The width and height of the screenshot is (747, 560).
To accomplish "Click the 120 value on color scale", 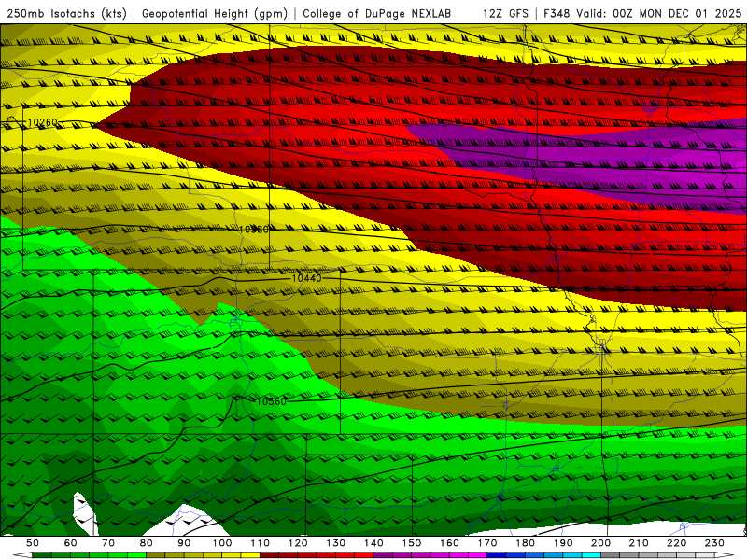I will pyautogui.click(x=298, y=543).
